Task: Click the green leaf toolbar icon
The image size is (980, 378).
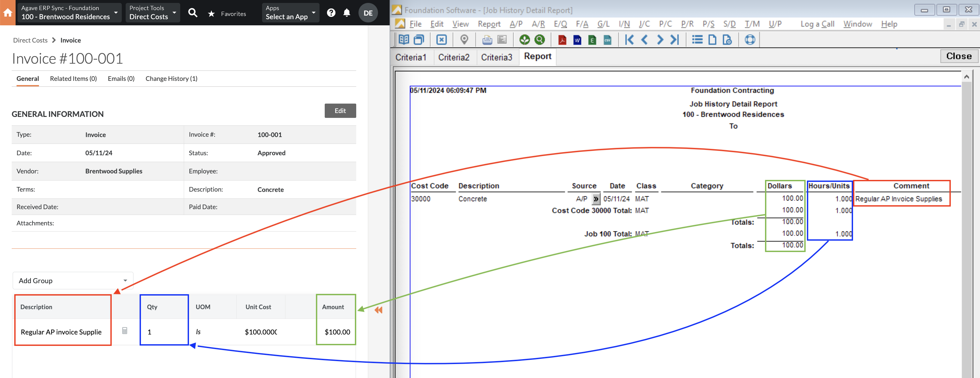Action: [525, 40]
